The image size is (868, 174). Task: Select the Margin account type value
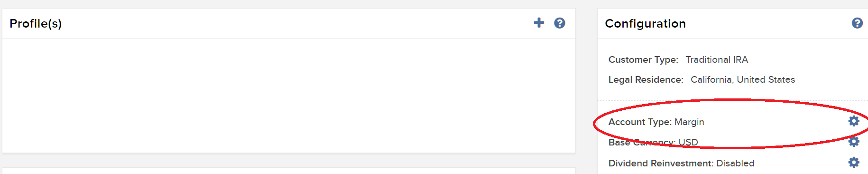click(x=689, y=122)
